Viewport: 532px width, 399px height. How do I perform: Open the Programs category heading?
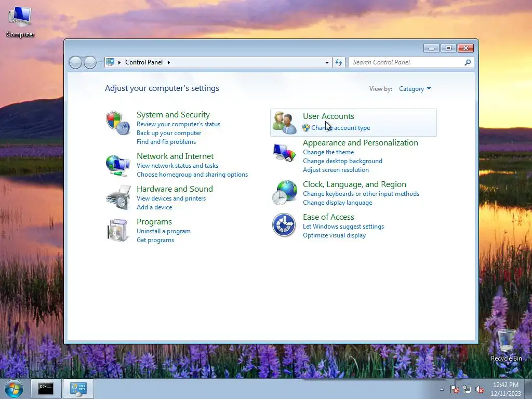click(154, 221)
